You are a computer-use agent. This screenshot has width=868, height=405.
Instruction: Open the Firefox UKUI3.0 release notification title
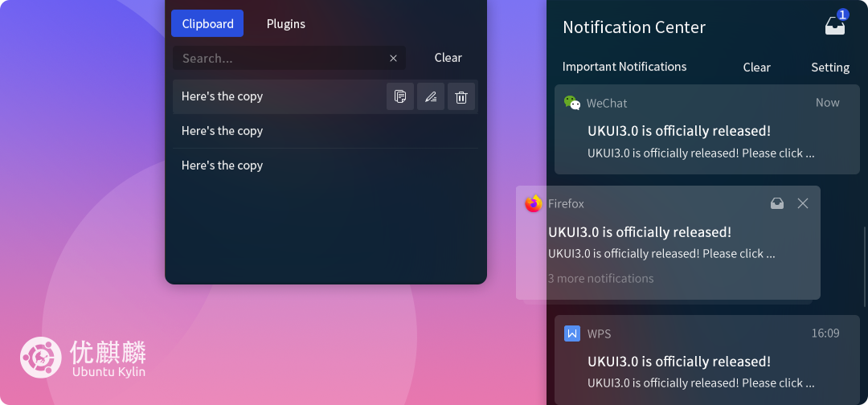(x=640, y=232)
